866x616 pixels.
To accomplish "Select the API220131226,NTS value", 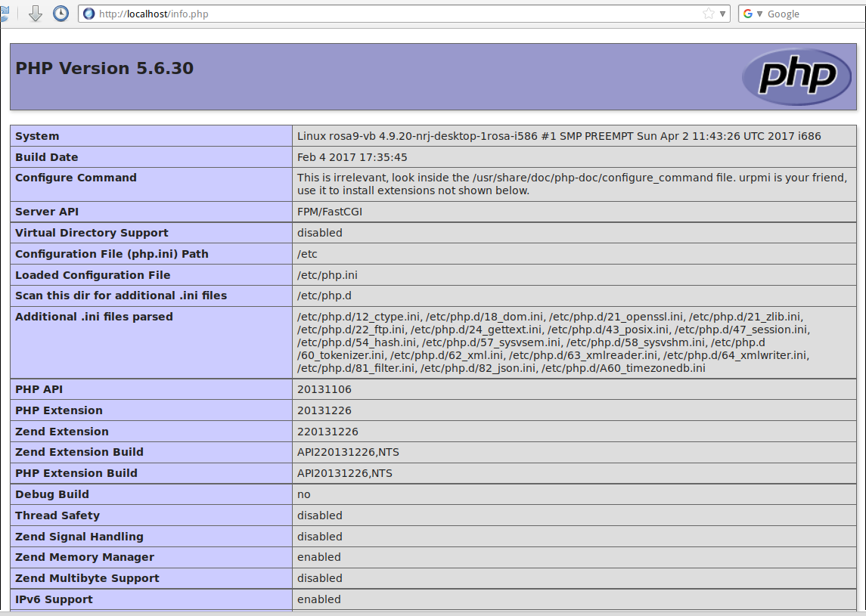I will click(348, 452).
